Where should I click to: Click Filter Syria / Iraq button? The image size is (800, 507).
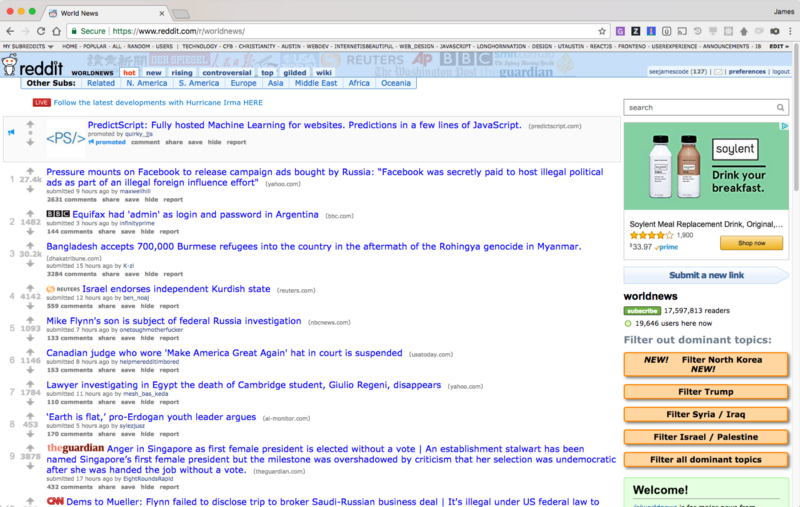[x=706, y=414]
